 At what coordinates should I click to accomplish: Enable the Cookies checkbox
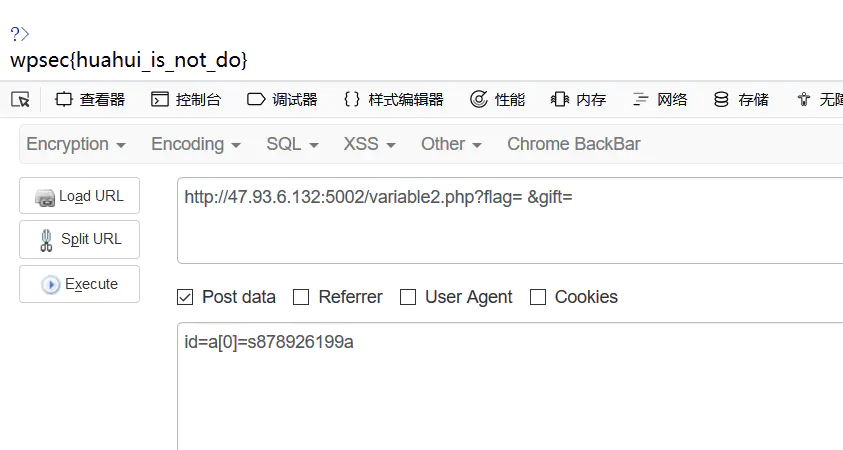point(538,297)
